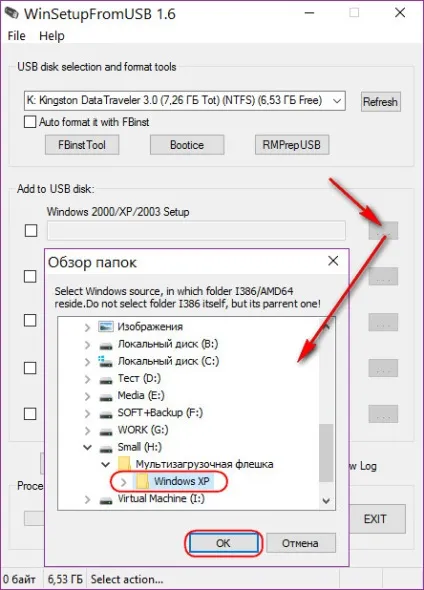Click the Windows 2000/XP/2003 source path field
This screenshot has width=424, height=590.
pos(196,230)
